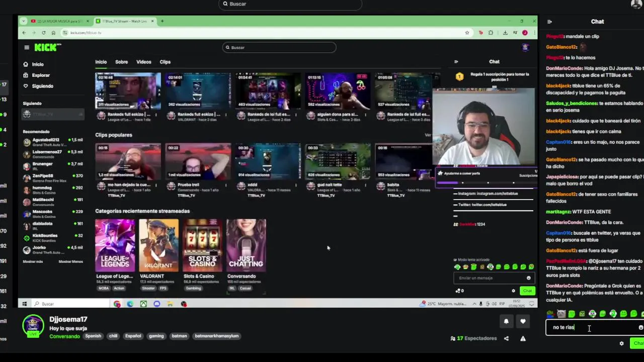Screen dimensions: 644x362
Task: Collapse outer chat panel arrow icon
Action: tap(549, 22)
